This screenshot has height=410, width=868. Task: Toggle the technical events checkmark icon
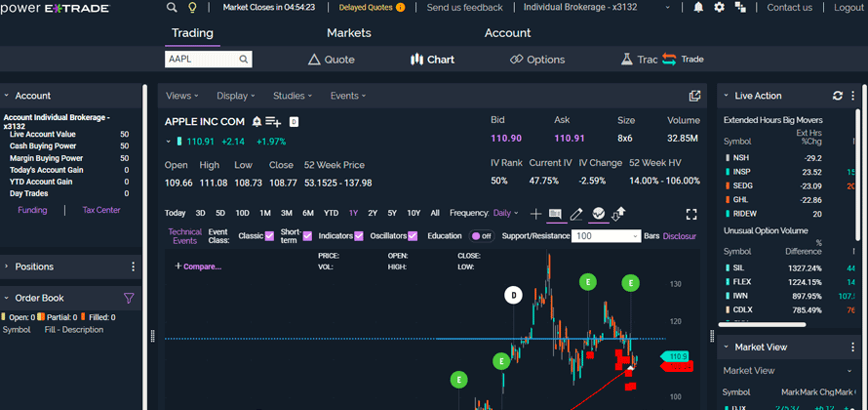click(598, 213)
